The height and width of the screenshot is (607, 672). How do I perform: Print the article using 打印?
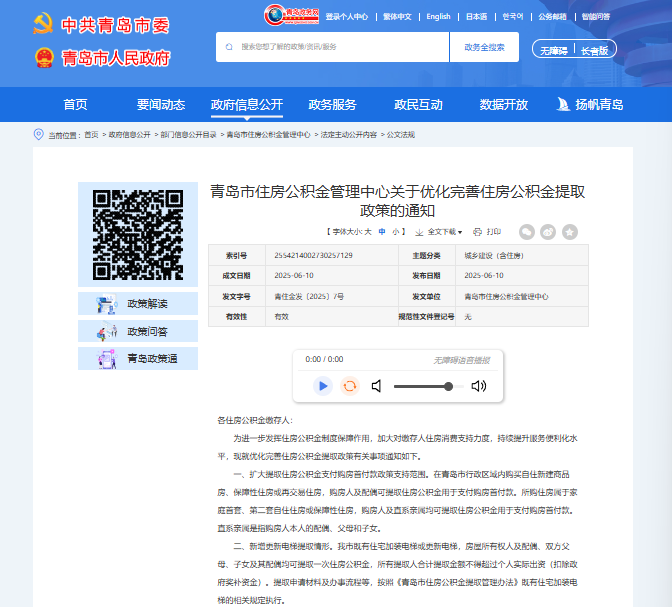click(488, 231)
